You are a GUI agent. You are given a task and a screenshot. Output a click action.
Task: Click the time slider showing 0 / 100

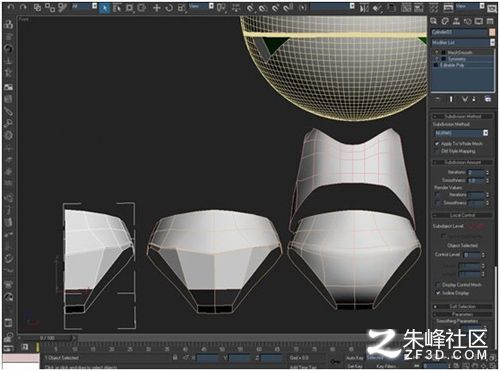point(47,338)
